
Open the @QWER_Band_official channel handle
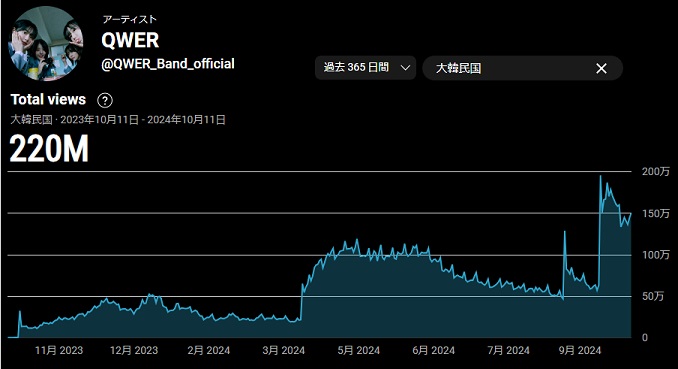[168, 64]
